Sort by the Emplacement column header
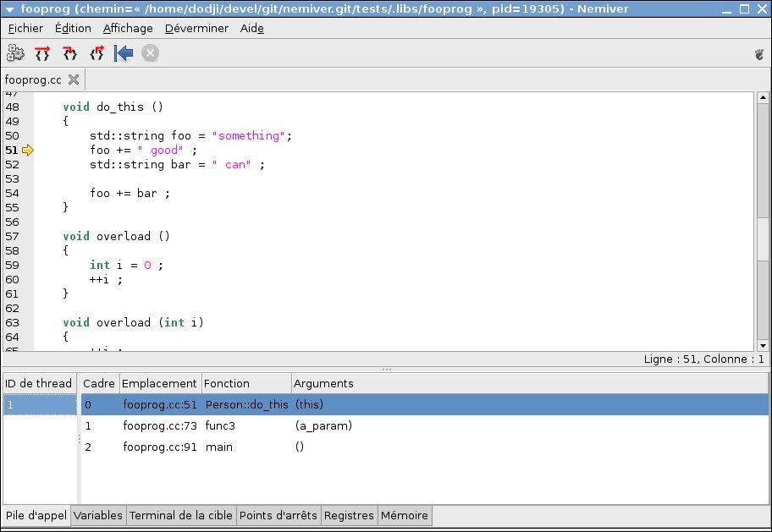The image size is (772, 532). coord(160,383)
